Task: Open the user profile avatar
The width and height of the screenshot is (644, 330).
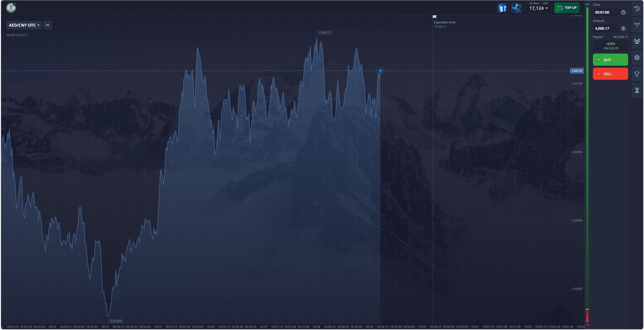Action: tap(11, 8)
